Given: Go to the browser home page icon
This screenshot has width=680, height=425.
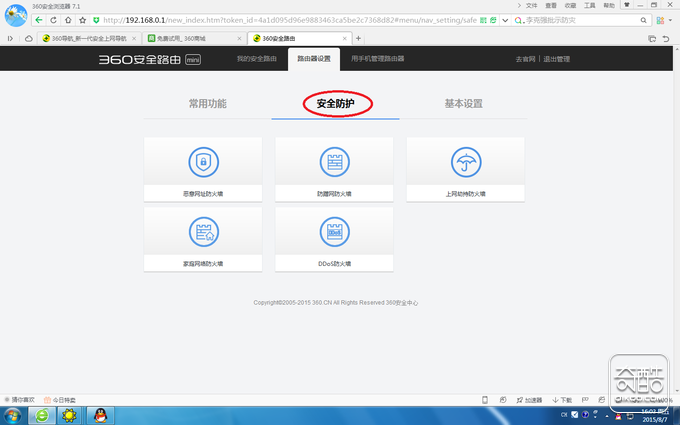Looking at the screenshot, I should 68,20.
